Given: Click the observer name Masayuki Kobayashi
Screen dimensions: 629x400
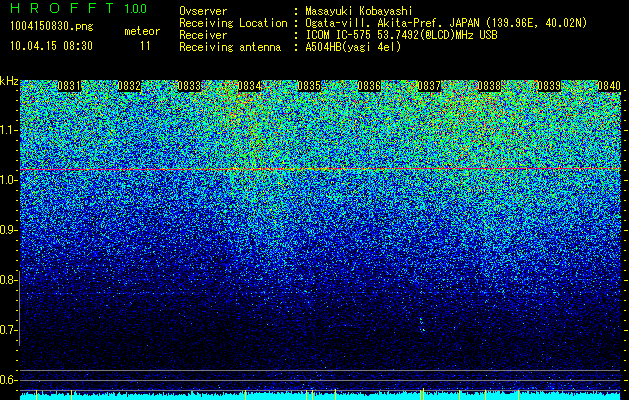Looking at the screenshot, I should [359, 11].
